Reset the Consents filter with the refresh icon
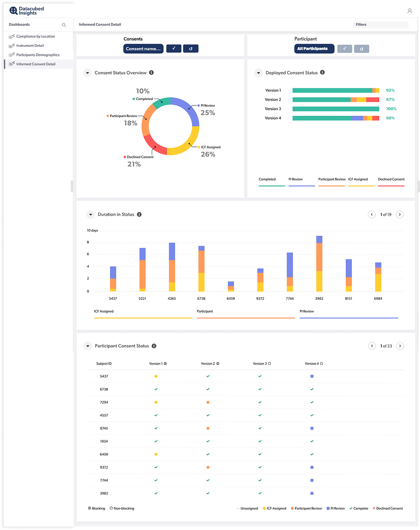 [x=191, y=48]
